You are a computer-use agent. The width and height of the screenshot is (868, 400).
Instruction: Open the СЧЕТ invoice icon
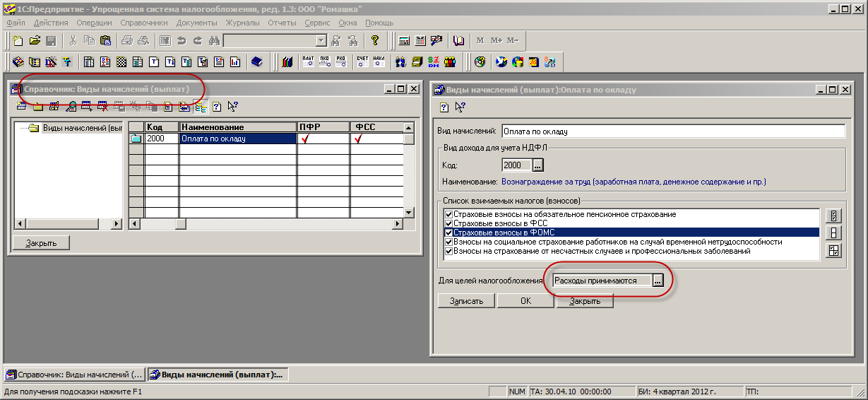tap(362, 62)
